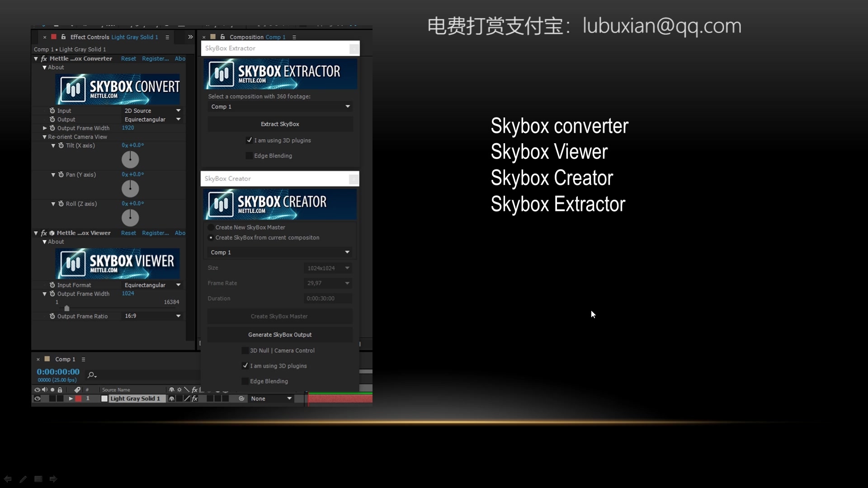The image size is (868, 488).
Task: Click stopwatch next to Roll (Z axis)
Action: 61,204
